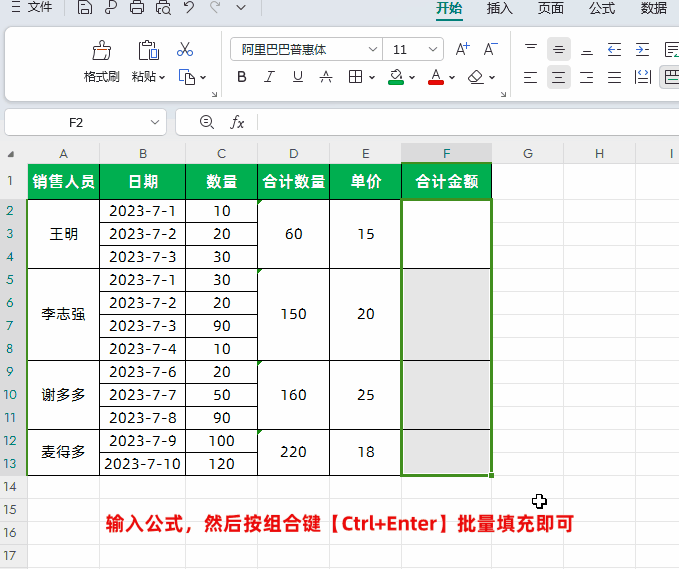The image size is (679, 569).
Task: Select the 格式刷 format painter
Action: click(101, 62)
